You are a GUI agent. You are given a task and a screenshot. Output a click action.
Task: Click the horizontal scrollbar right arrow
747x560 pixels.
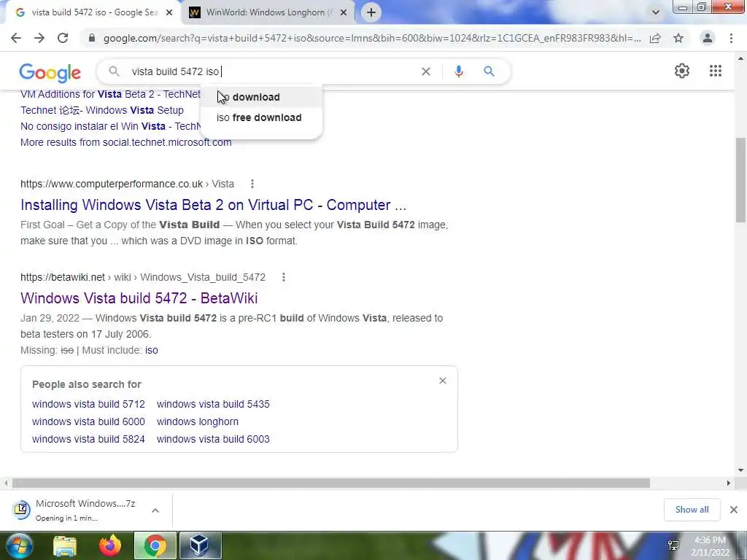pyautogui.click(x=729, y=483)
